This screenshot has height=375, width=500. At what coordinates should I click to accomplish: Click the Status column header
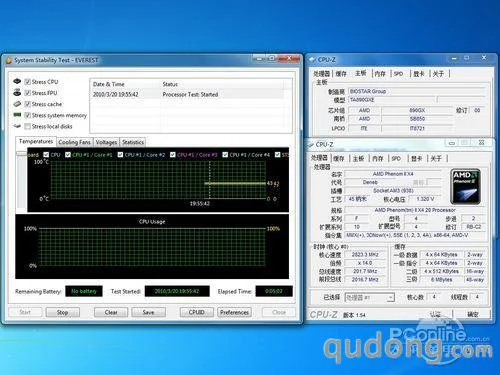click(222, 84)
